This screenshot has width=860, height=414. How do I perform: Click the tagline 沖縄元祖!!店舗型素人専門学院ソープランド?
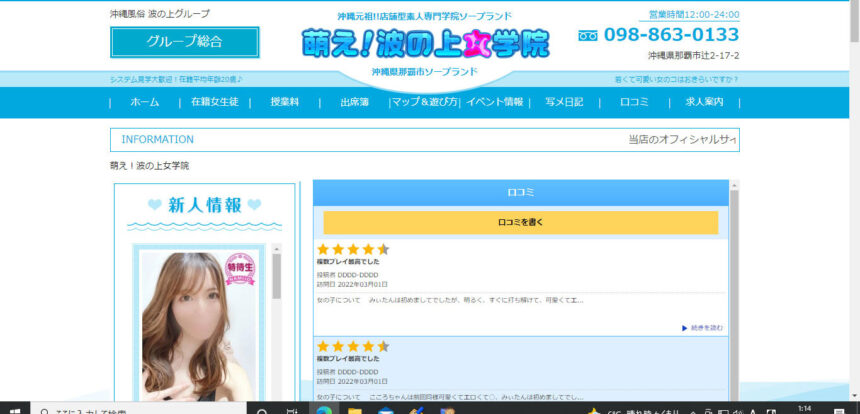(x=425, y=16)
